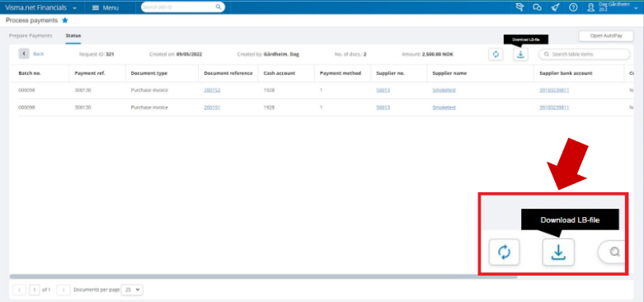Sort by Supplier bank account column header
Viewport: 644px width, 302px height.
tap(566, 73)
